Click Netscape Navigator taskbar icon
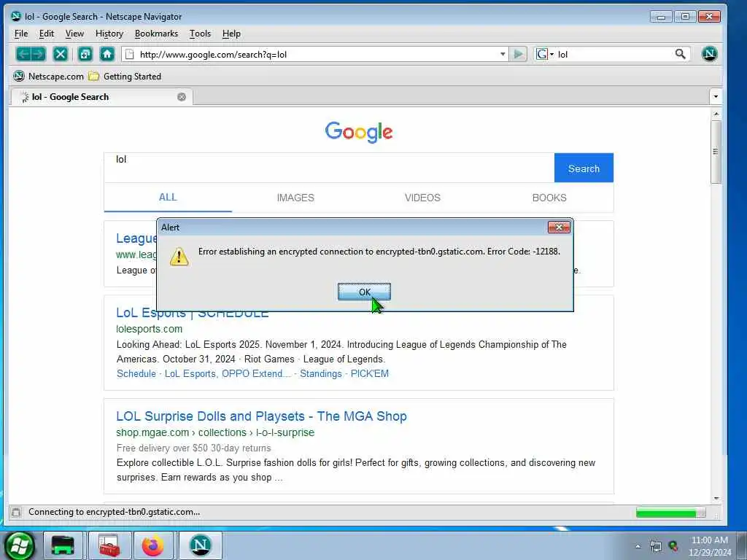The image size is (747, 560). tap(201, 545)
